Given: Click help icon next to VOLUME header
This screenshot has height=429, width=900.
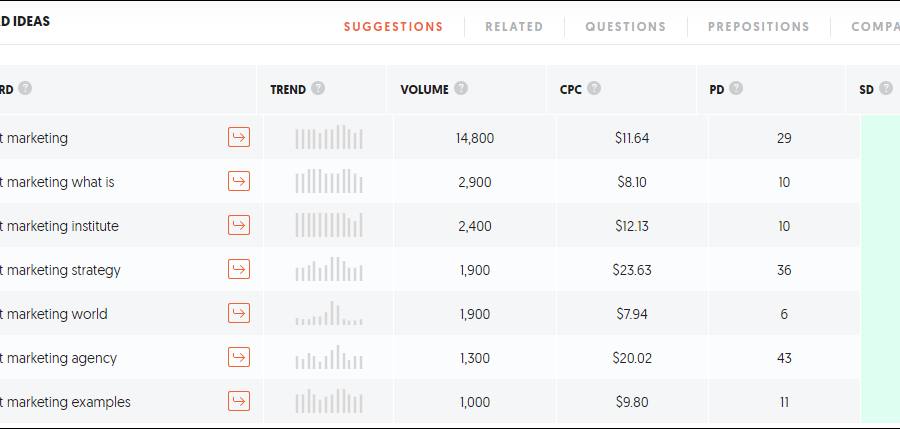Looking at the screenshot, I should [x=461, y=89].
